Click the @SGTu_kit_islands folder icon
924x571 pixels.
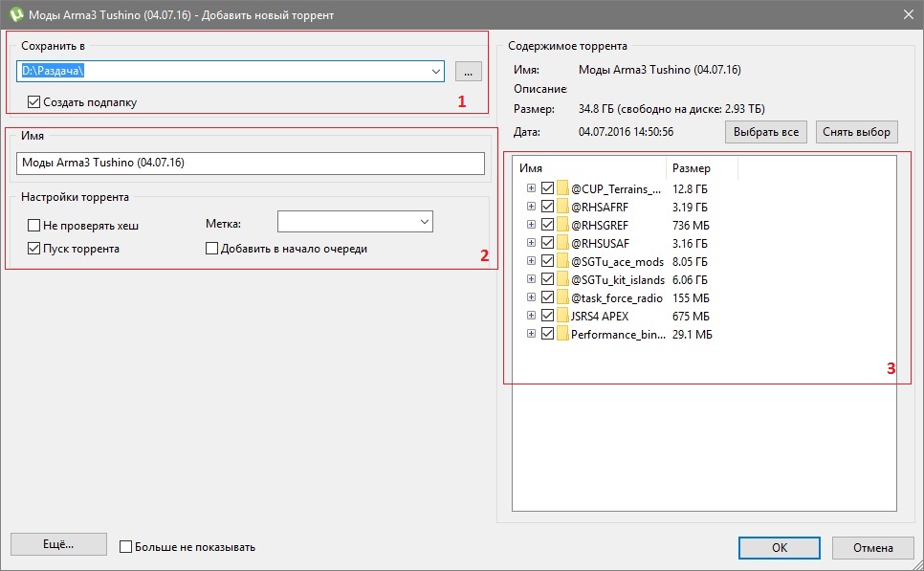pyautogui.click(x=562, y=279)
